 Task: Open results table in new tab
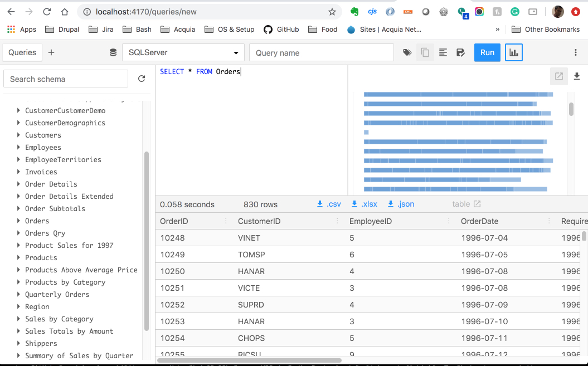(x=466, y=204)
